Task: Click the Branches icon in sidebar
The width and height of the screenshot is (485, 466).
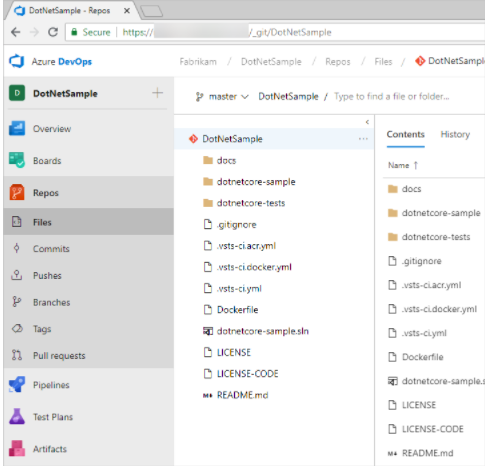Action: [x=17, y=302]
